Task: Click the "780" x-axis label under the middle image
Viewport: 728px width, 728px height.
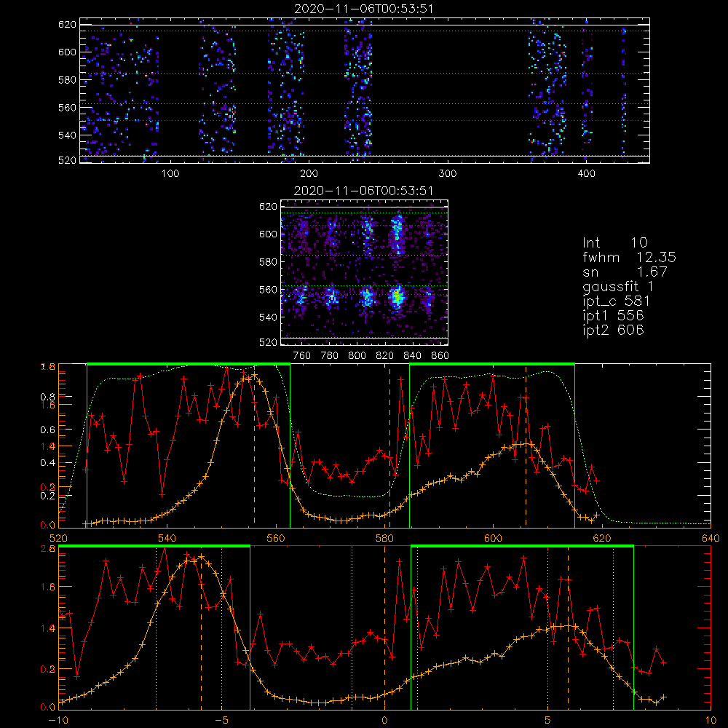Action: 330,356
